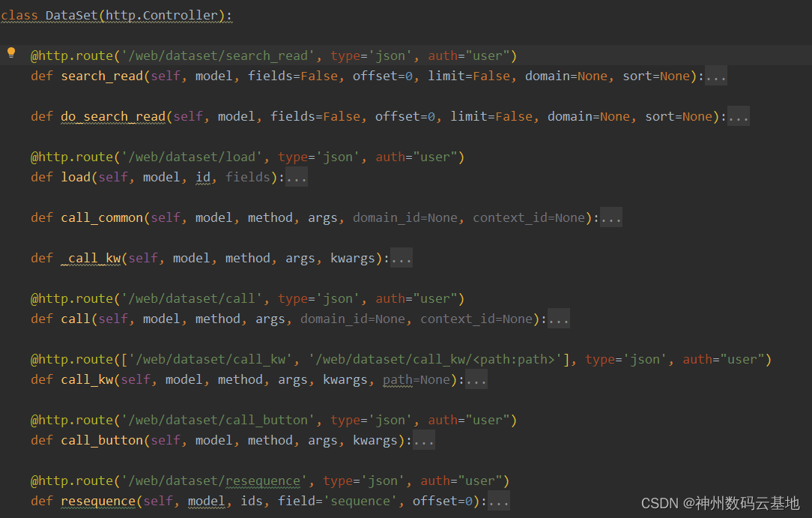
Task: Click http.Controller base class
Action: point(162,16)
